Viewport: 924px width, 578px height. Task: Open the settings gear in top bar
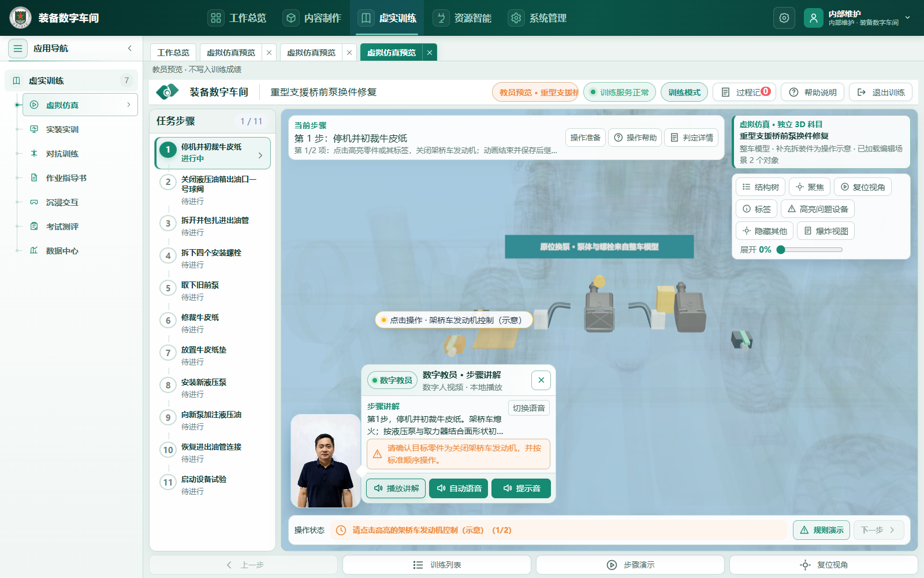[784, 18]
